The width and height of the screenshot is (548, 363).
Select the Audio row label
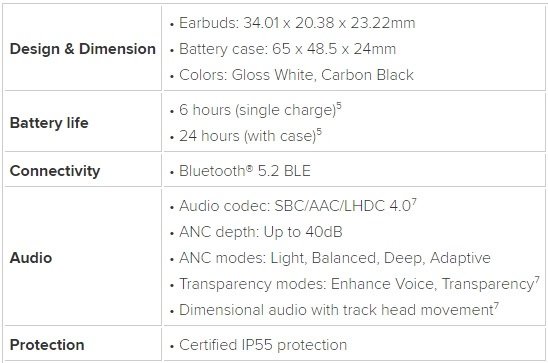31,258
